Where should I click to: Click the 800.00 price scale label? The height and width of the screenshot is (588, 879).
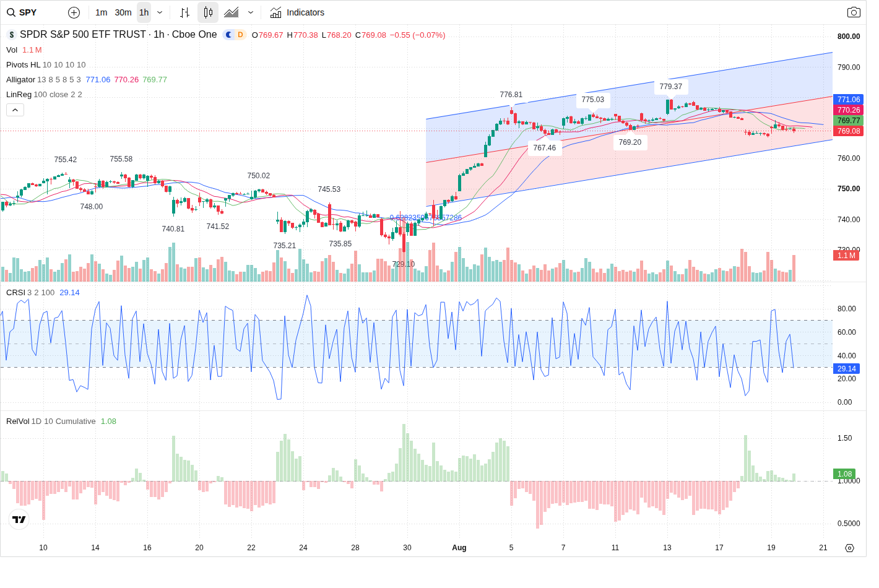(x=849, y=37)
